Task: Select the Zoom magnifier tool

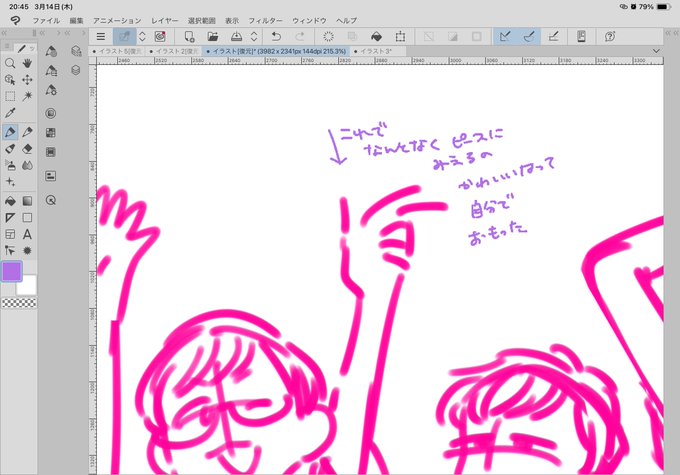Action: coord(10,63)
